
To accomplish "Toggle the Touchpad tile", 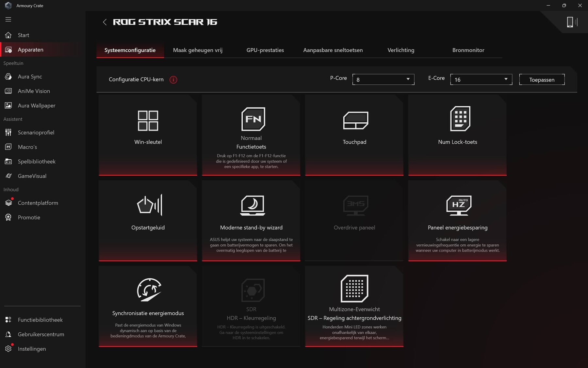I will pyautogui.click(x=354, y=135).
